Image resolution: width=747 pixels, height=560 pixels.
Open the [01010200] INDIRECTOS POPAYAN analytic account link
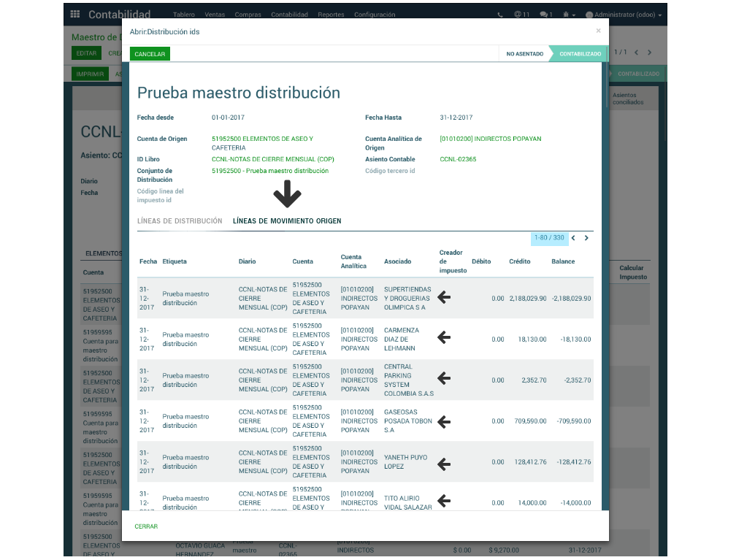tap(490, 139)
